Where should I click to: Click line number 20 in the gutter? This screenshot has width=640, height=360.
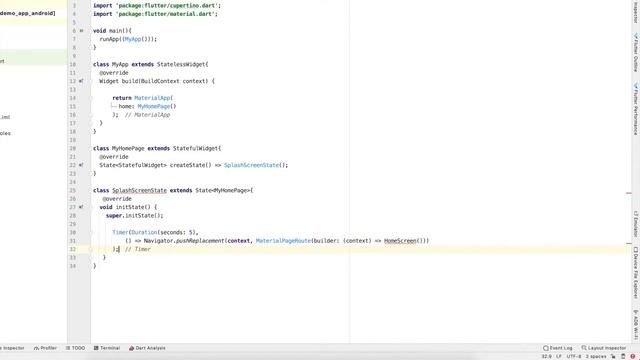73,149
